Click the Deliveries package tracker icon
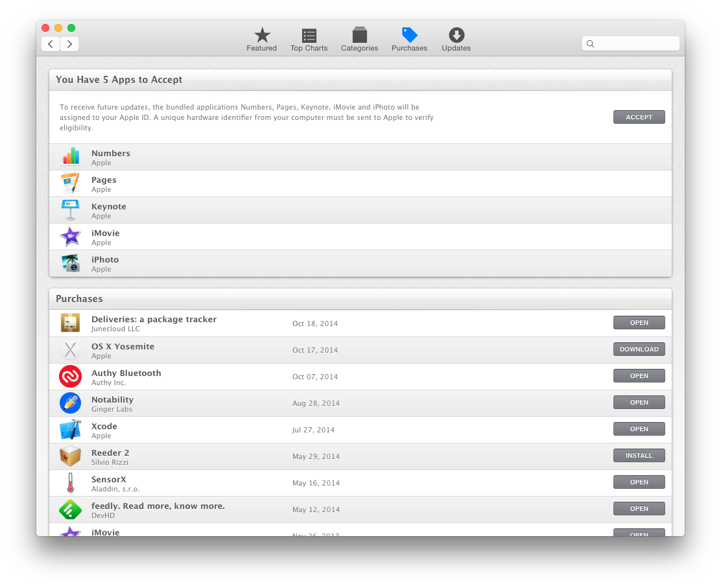This screenshot has height=588, width=721. (71, 323)
